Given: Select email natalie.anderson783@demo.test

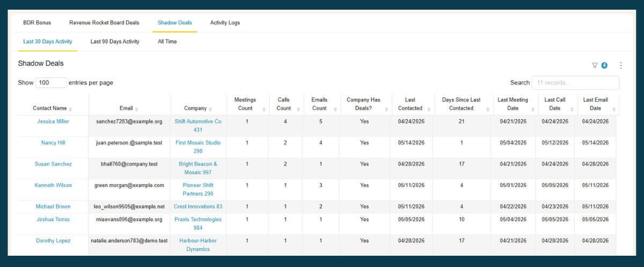Looking at the screenshot, I should tap(129, 241).
